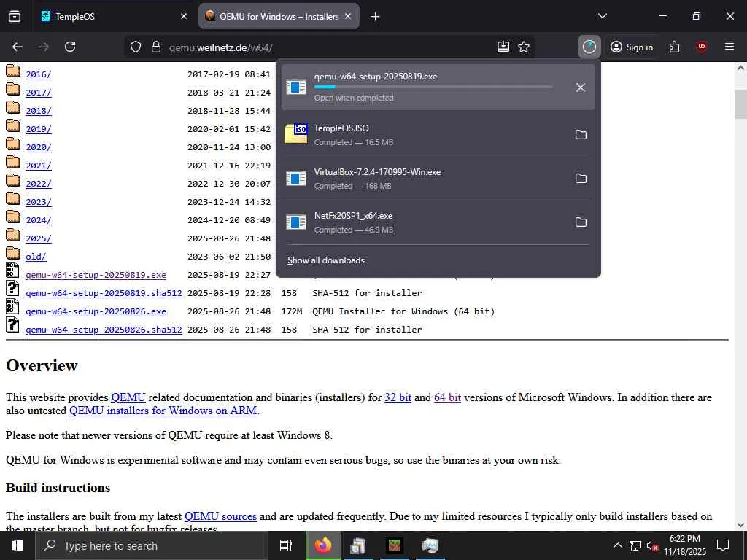Open the 2019/ directory link
This screenshot has height=560, width=747.
[39, 129]
